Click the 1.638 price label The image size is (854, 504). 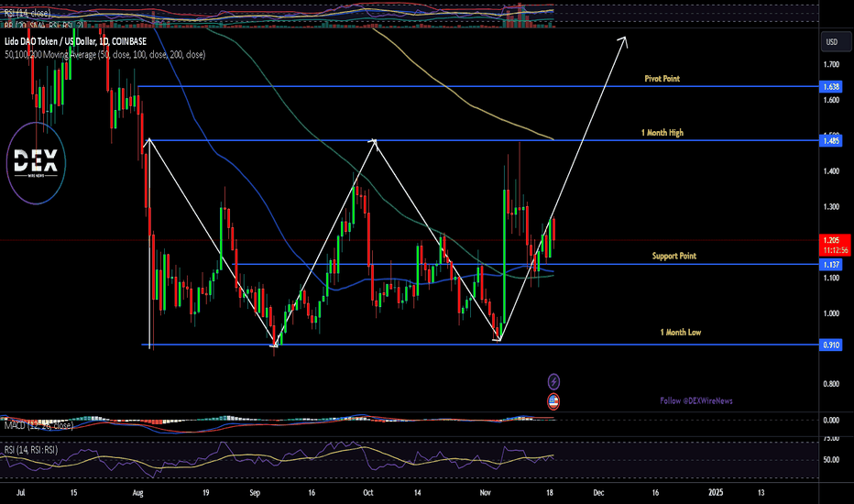pyautogui.click(x=830, y=87)
